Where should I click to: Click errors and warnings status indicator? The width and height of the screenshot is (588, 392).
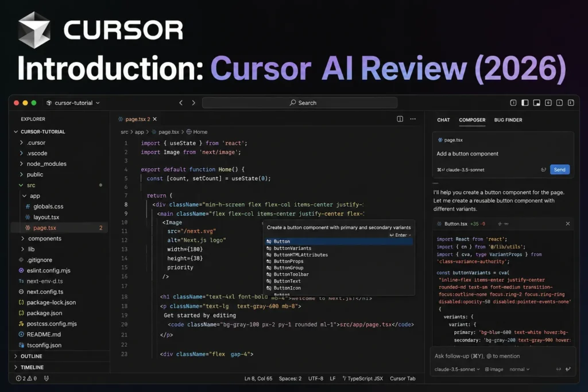[x=26, y=378]
